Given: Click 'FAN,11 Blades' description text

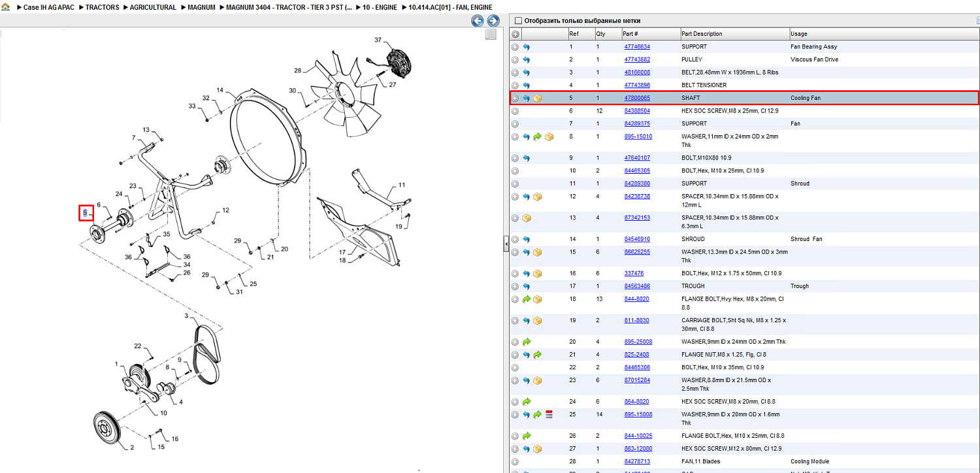Looking at the screenshot, I should pyautogui.click(x=702, y=461).
